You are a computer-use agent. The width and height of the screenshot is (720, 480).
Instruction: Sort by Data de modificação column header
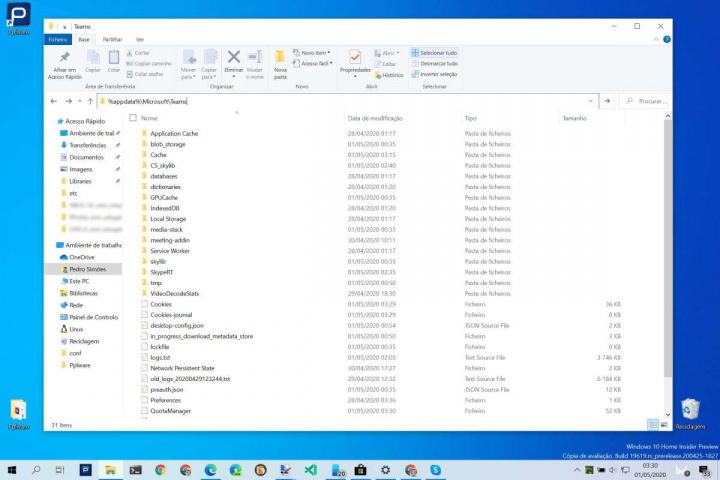pyautogui.click(x=375, y=118)
